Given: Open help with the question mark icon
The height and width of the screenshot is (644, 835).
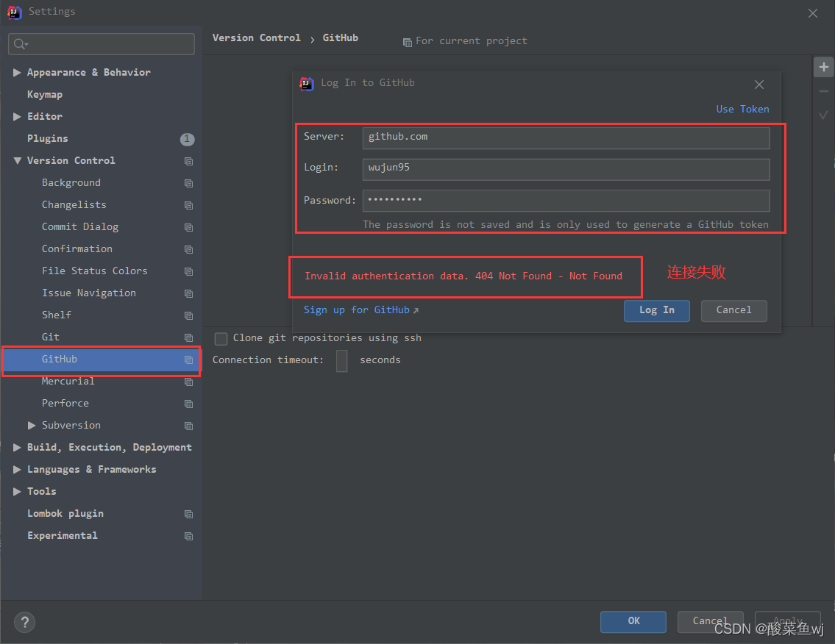Looking at the screenshot, I should [x=24, y=622].
